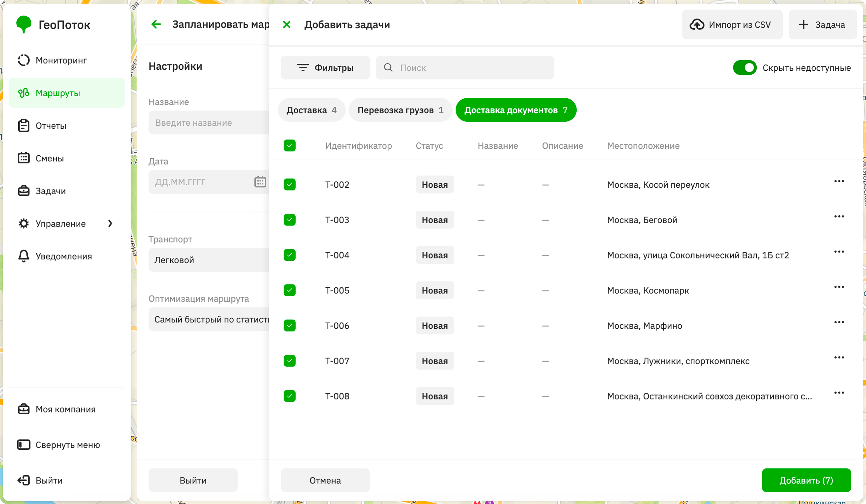The height and width of the screenshot is (504, 866).
Task: Click the ДД.ММ.ГГГГ date field
Action: (x=209, y=182)
